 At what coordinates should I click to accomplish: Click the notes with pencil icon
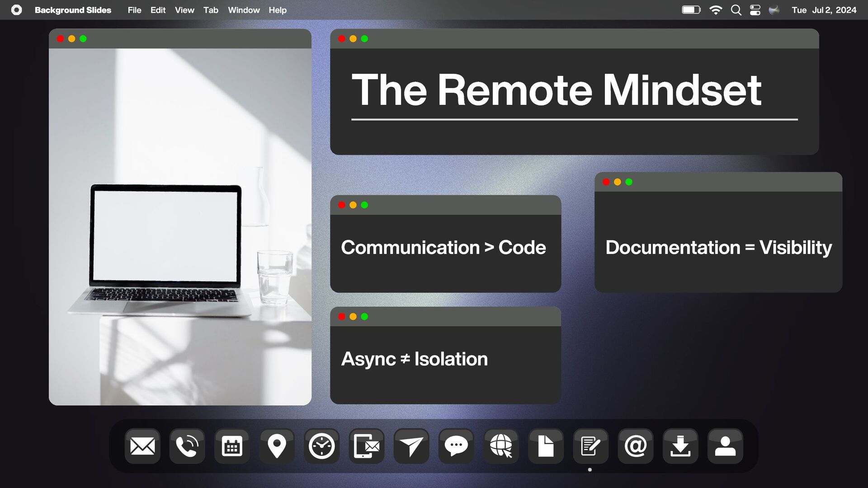(x=590, y=446)
